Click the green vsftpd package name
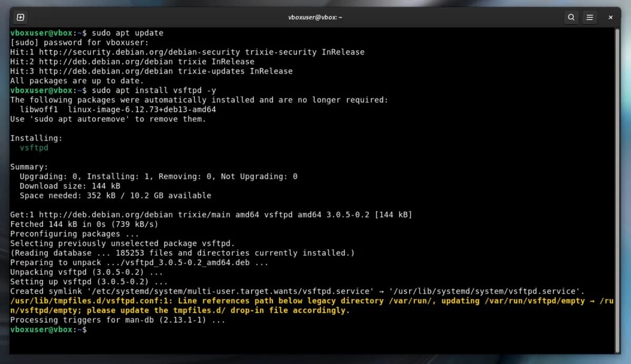The width and height of the screenshot is (631, 364). (x=34, y=148)
